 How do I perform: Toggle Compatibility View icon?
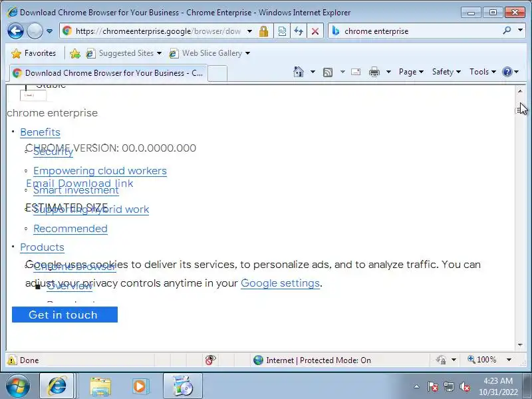[282, 31]
